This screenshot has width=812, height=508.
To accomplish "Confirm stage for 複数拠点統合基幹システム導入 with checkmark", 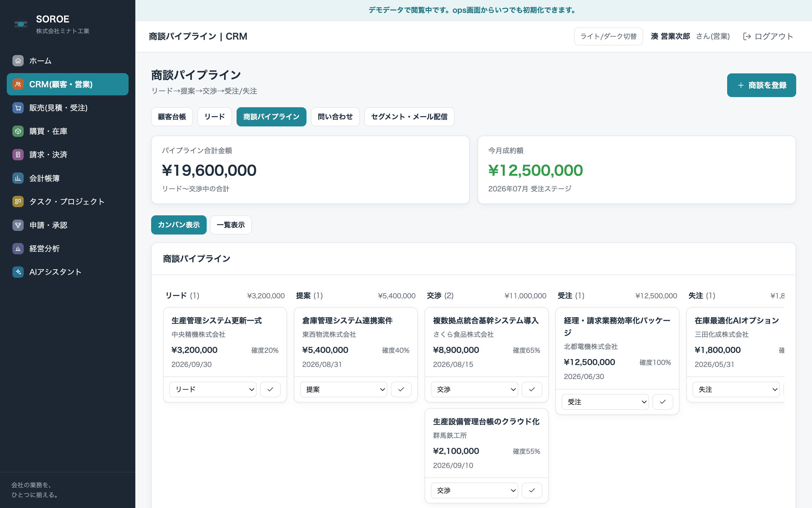I will pos(532,389).
